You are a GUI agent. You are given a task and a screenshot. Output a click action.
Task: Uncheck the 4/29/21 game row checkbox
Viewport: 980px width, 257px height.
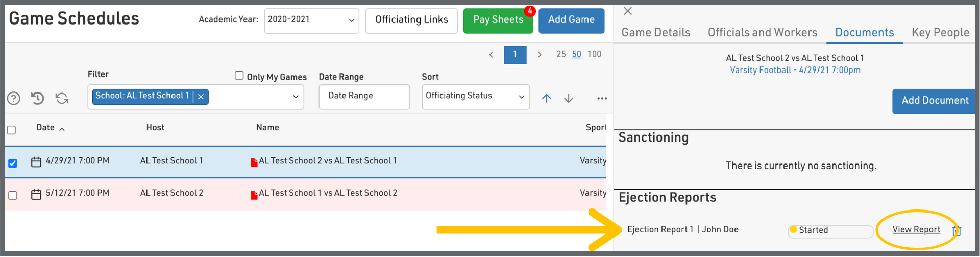(13, 163)
